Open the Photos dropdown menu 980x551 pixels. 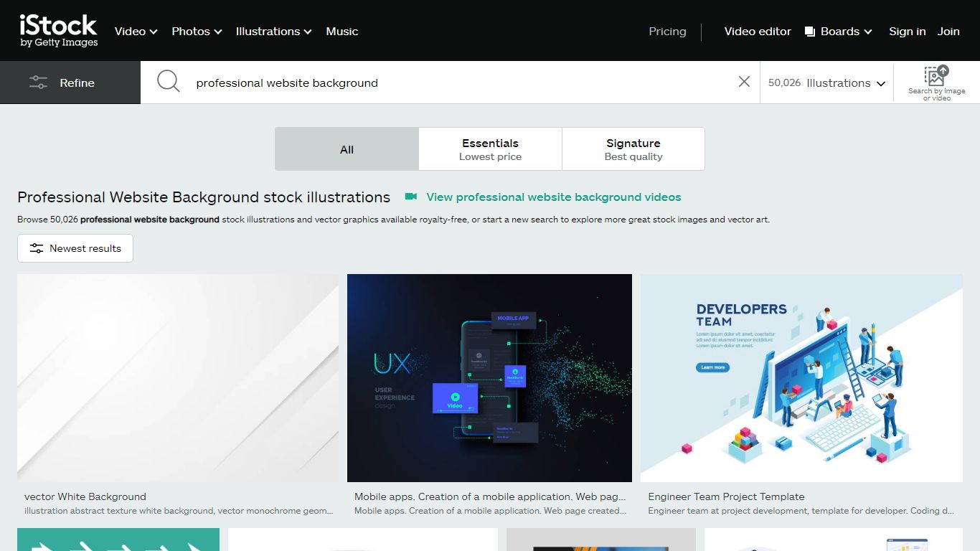pos(197,31)
